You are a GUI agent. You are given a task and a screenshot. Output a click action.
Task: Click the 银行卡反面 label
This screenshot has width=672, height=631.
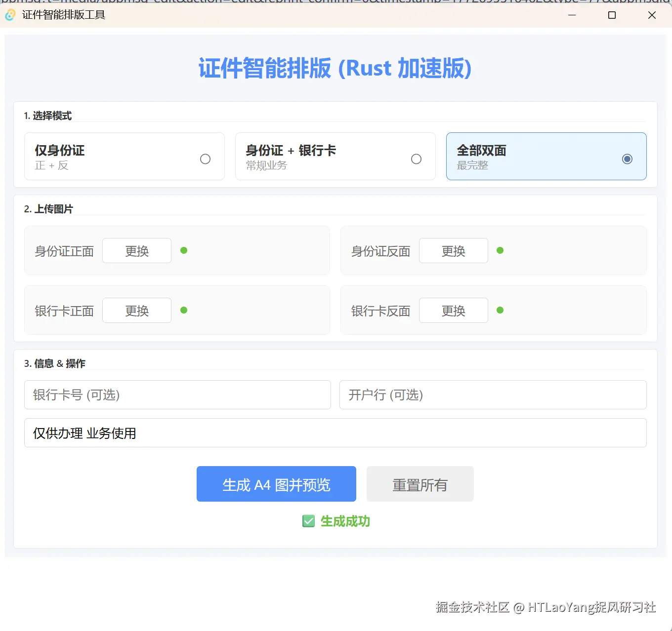pos(380,311)
